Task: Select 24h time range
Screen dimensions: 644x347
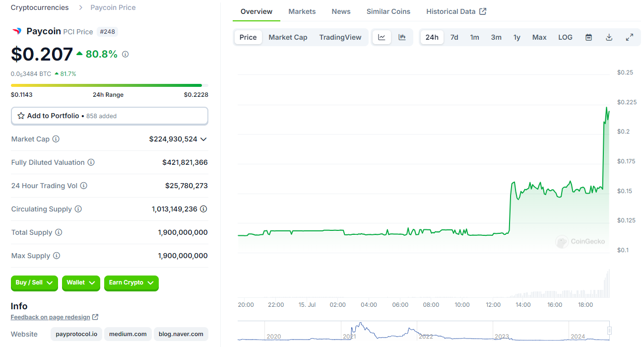Action: point(432,37)
